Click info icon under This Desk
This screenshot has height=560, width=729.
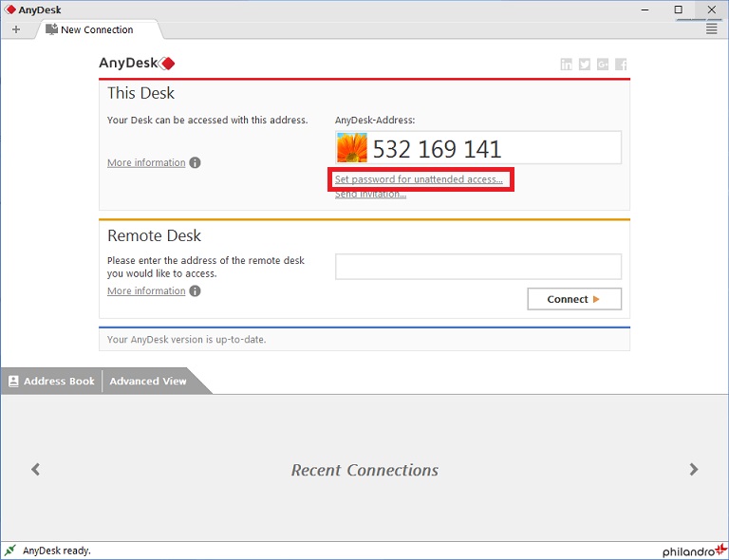point(196,162)
